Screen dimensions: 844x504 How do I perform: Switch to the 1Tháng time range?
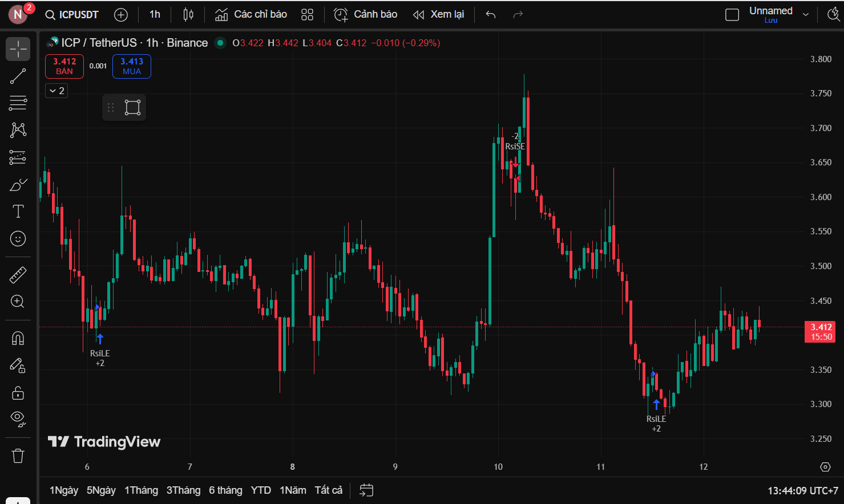tap(142, 490)
